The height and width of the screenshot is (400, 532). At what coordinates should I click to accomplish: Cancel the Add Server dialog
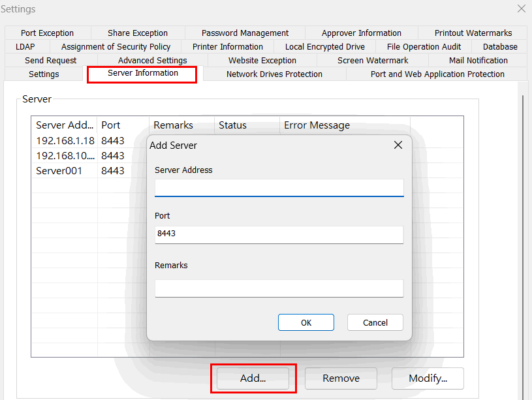(375, 322)
